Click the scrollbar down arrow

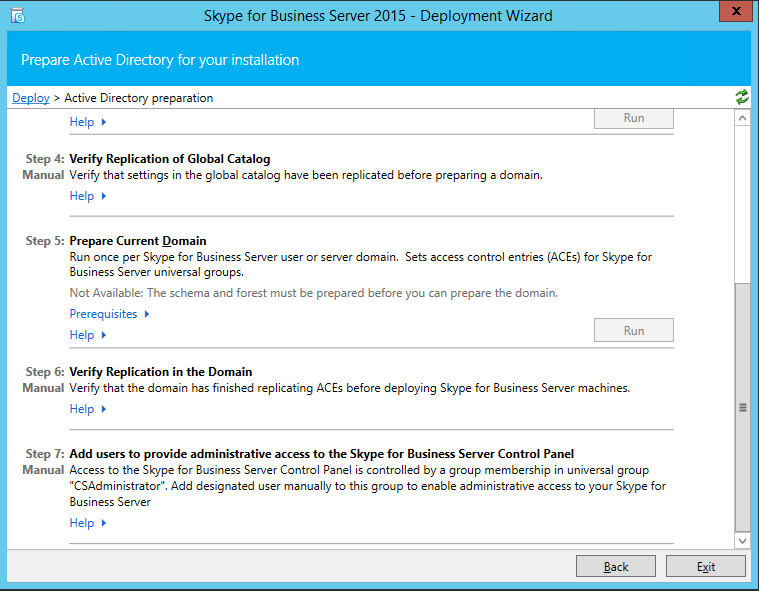click(742, 540)
